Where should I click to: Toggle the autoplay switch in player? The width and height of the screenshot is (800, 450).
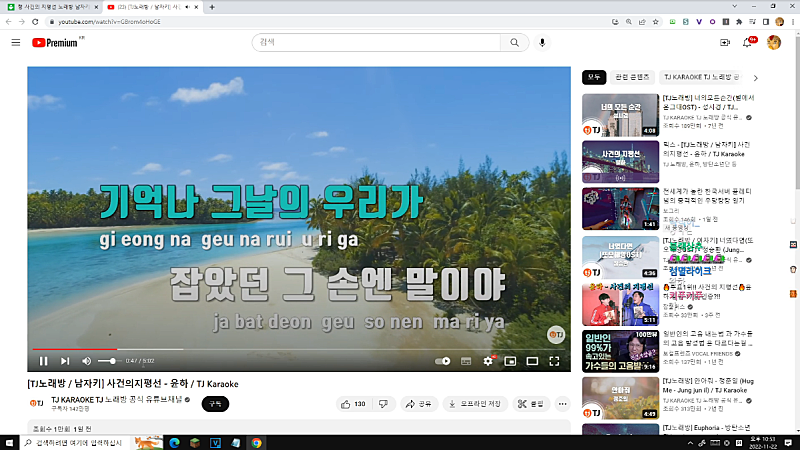tap(443, 361)
